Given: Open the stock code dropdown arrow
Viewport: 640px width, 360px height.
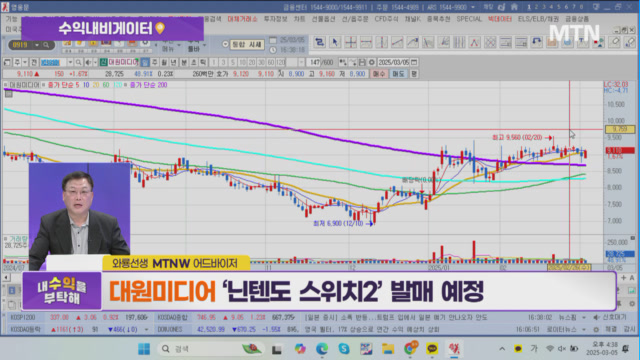Looking at the screenshot, I should click(70, 62).
